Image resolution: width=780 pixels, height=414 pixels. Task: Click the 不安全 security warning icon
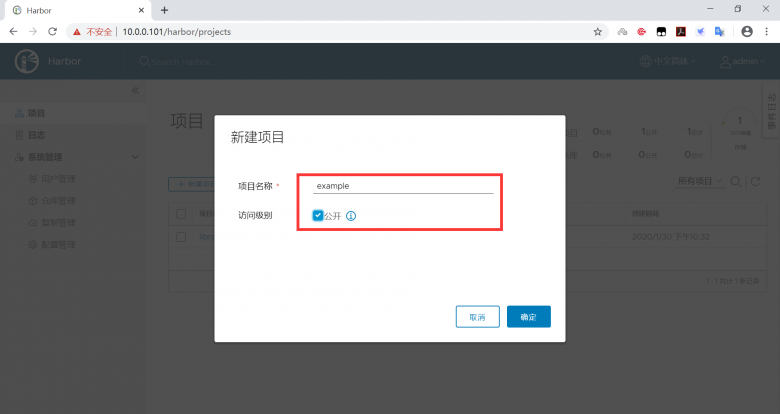[x=77, y=32]
